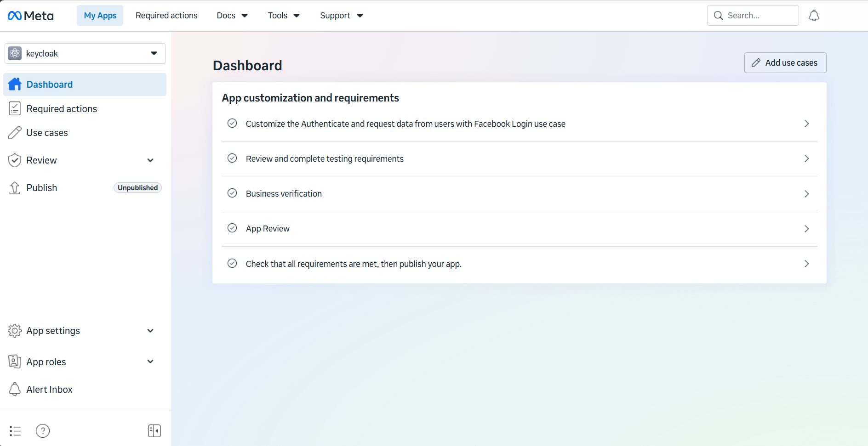
Task: Click the Use cases pencil icon
Action: pos(15,133)
